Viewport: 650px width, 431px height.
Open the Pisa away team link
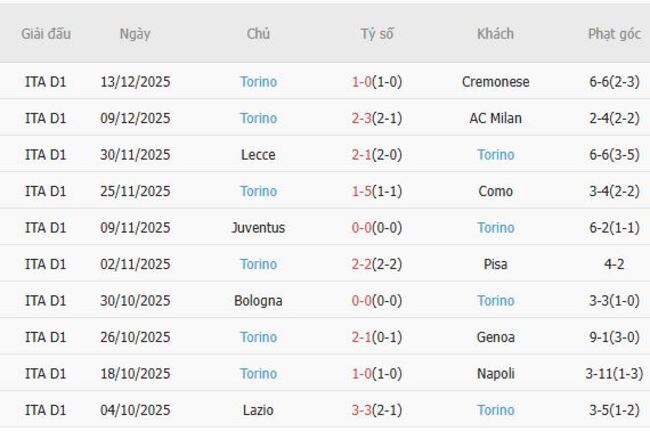pyautogui.click(x=496, y=264)
